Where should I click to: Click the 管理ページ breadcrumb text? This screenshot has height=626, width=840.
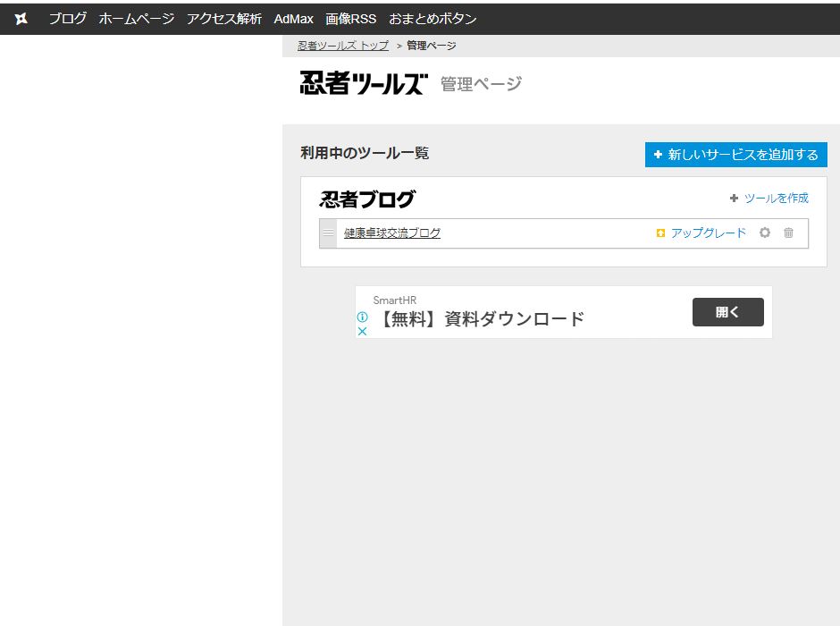pos(432,46)
